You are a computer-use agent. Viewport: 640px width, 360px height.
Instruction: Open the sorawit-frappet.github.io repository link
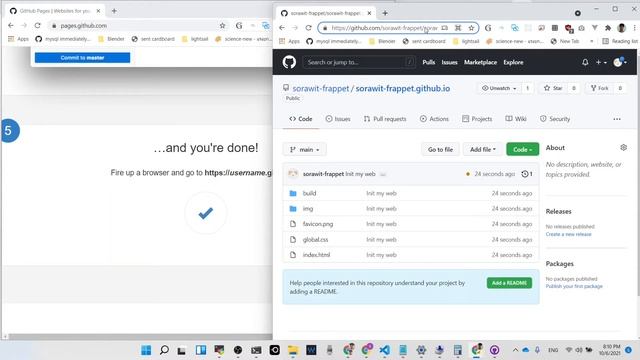(x=402, y=88)
